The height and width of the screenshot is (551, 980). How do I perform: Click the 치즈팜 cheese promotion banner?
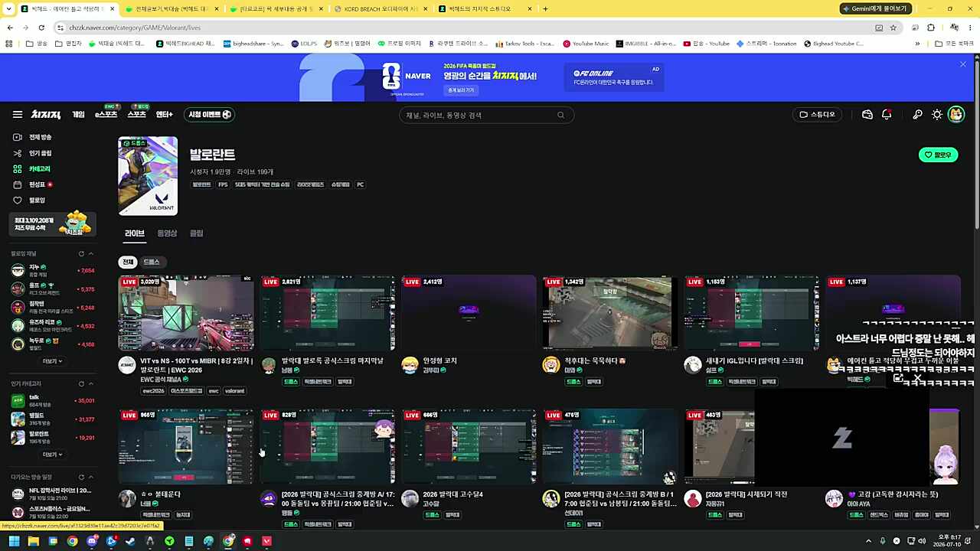[52, 223]
